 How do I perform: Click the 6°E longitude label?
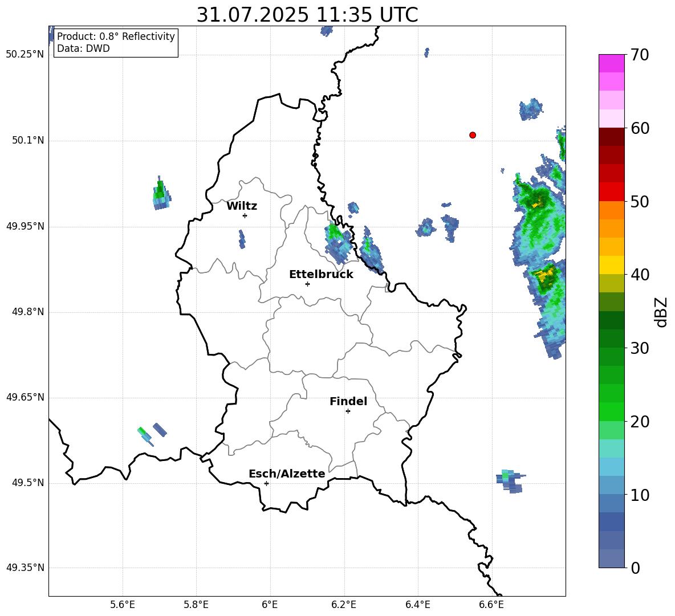pos(270,605)
